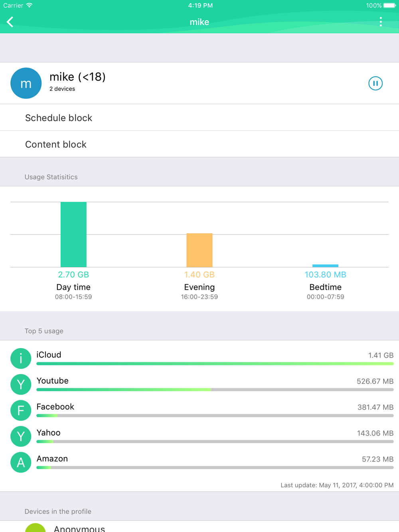Open the three-dot more options menu

click(381, 22)
